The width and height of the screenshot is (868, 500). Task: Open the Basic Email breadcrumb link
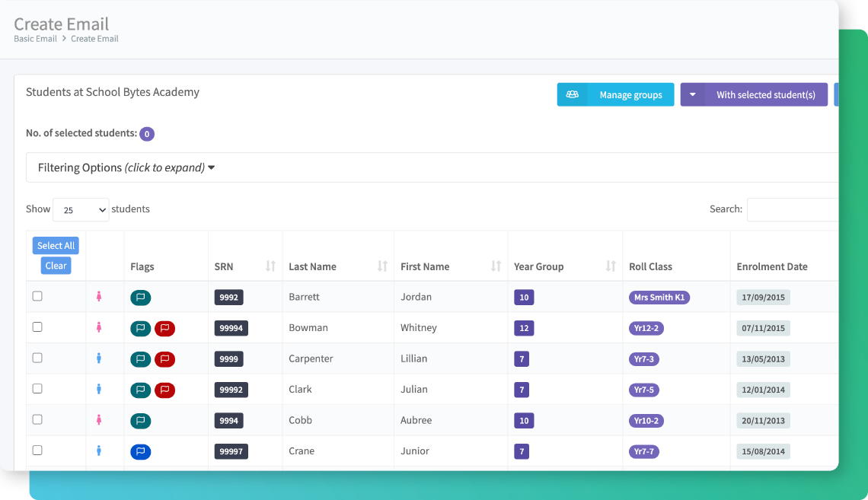(36, 39)
